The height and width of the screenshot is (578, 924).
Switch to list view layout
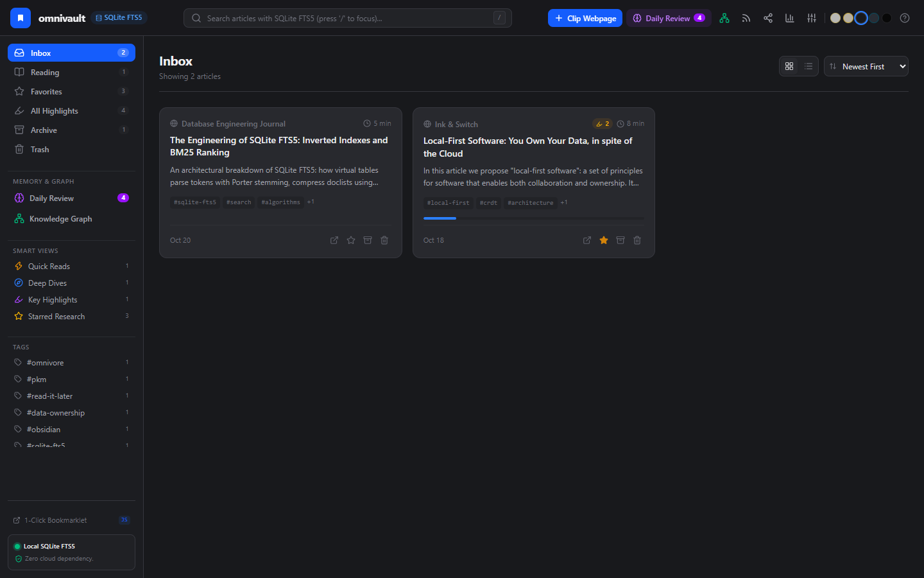(x=809, y=66)
